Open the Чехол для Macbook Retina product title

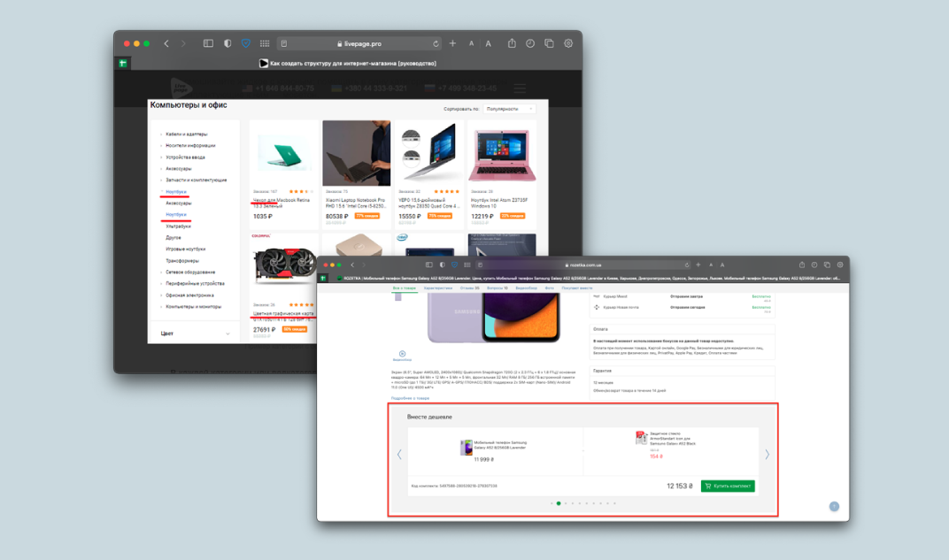(x=282, y=203)
